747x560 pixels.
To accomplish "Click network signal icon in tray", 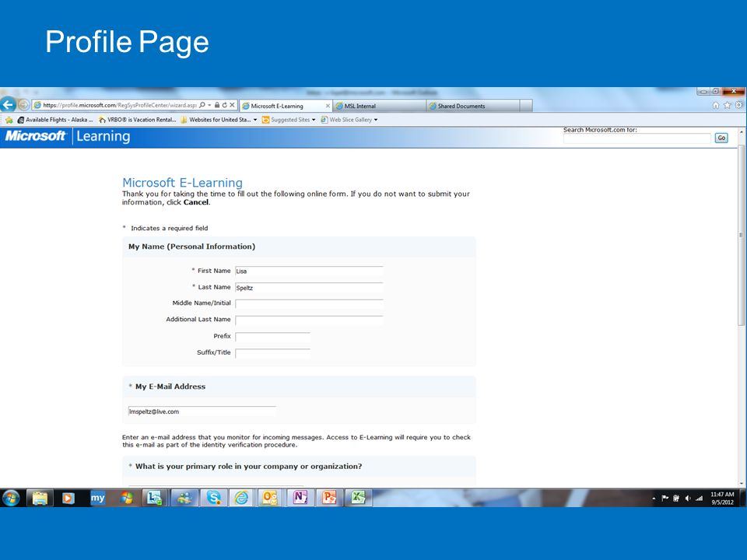I will 699,499.
